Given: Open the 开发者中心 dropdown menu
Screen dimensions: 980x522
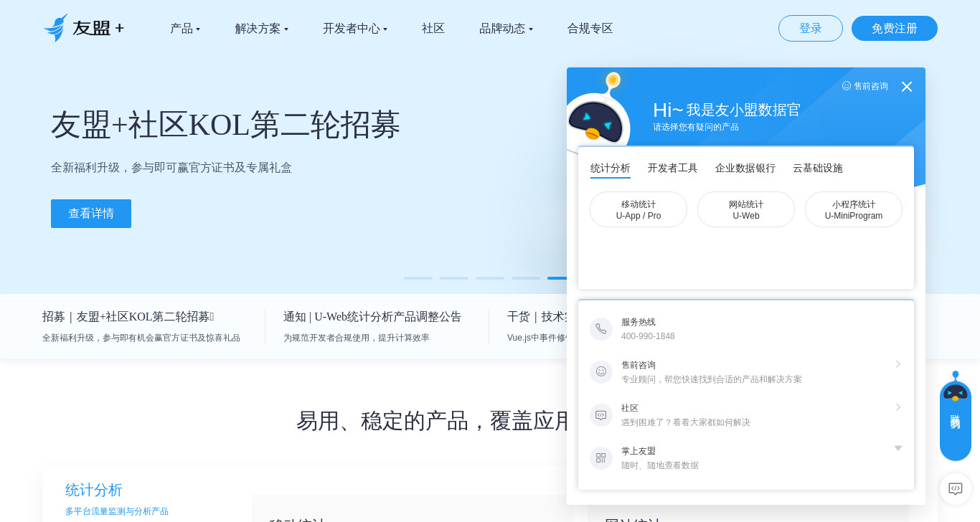Looking at the screenshot, I should pos(355,29).
